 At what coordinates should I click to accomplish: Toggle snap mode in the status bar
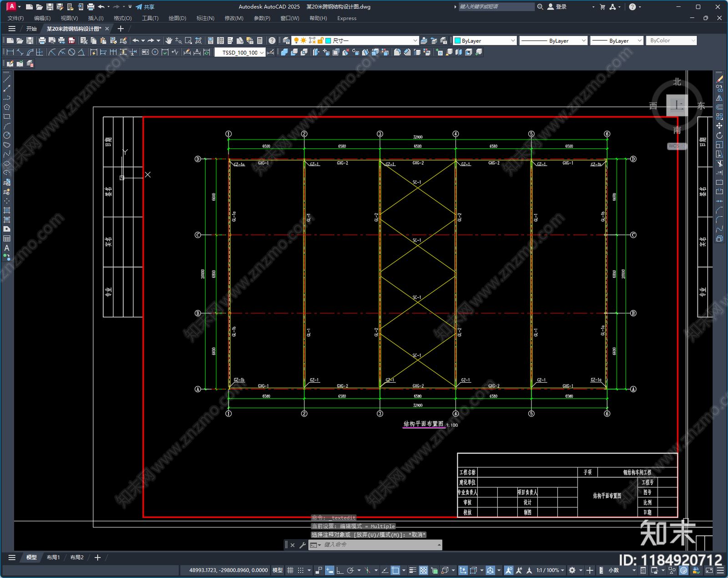(300, 570)
